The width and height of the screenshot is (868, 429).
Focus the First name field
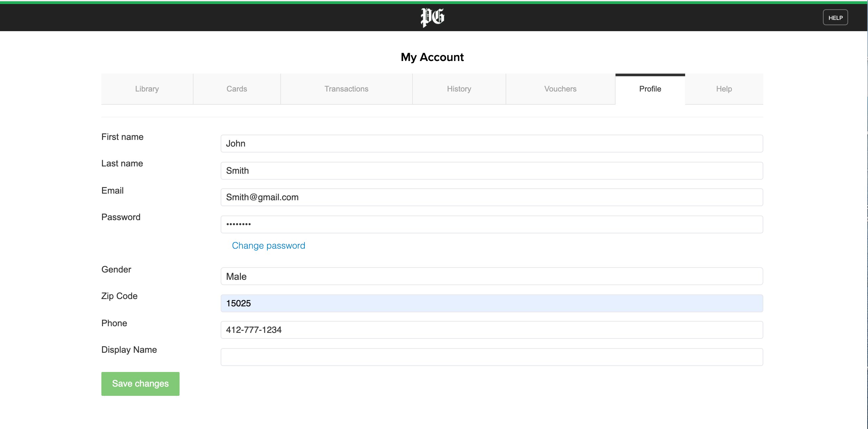(491, 144)
